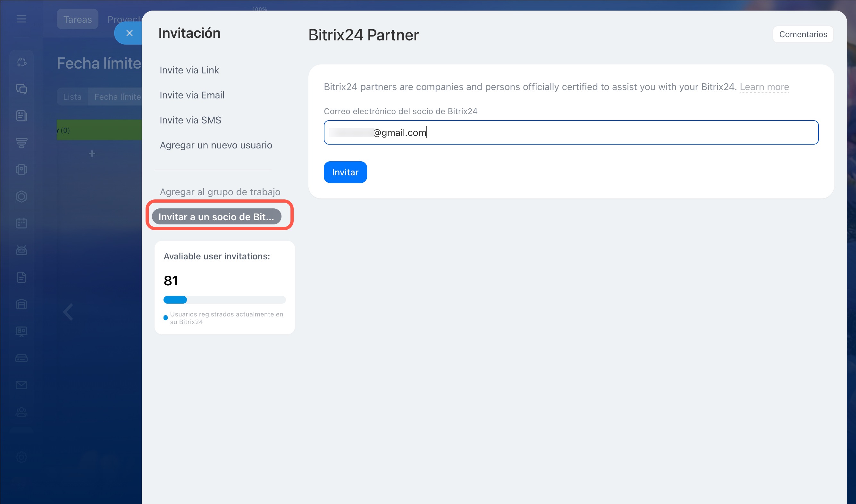The width and height of the screenshot is (856, 504).
Task: Focus the partner email input field
Action: tap(571, 132)
